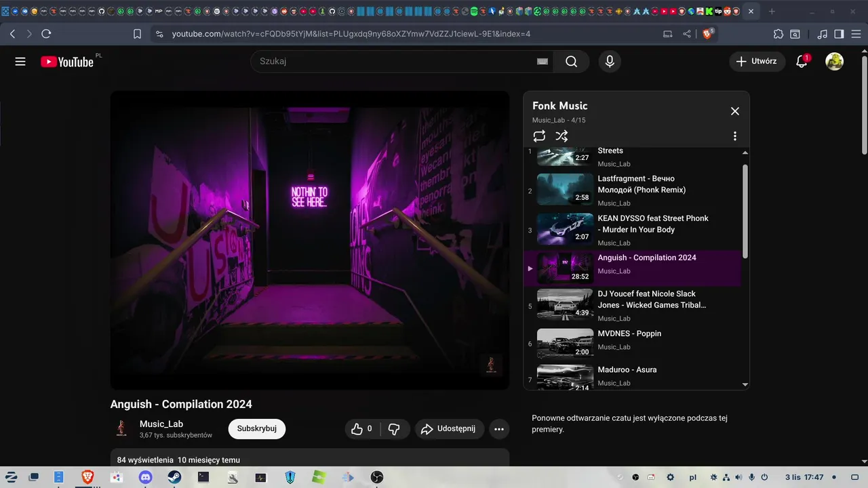Open Discord from the taskbar
The image size is (868, 488).
click(x=145, y=477)
